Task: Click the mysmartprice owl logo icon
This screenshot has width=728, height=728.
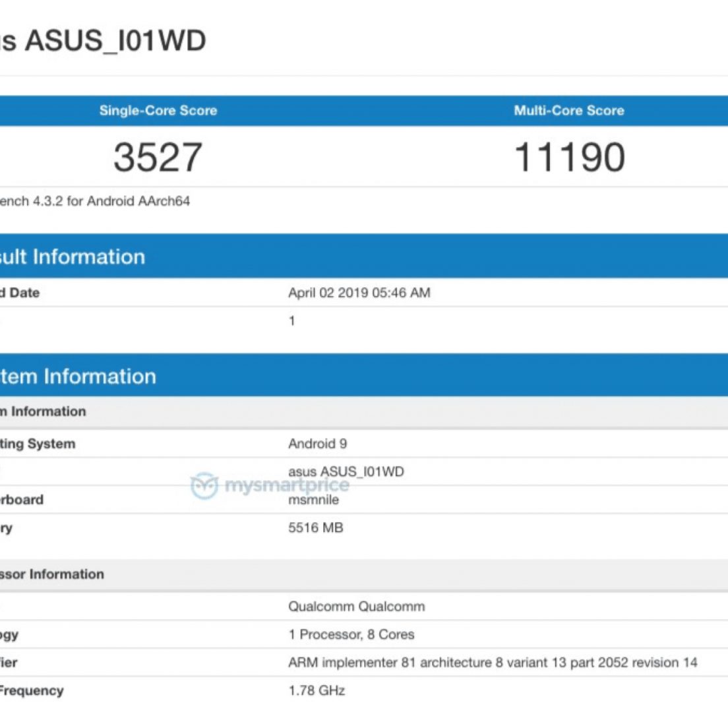Action: coord(204,487)
